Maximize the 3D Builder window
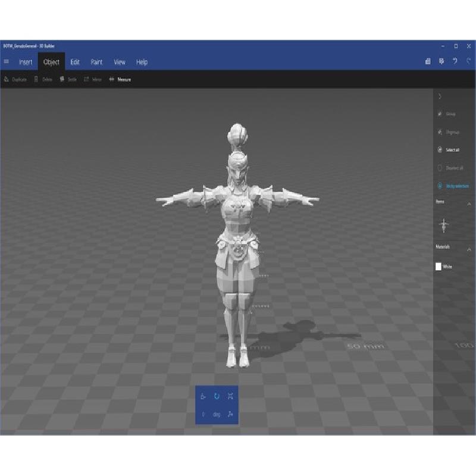 (x=456, y=46)
